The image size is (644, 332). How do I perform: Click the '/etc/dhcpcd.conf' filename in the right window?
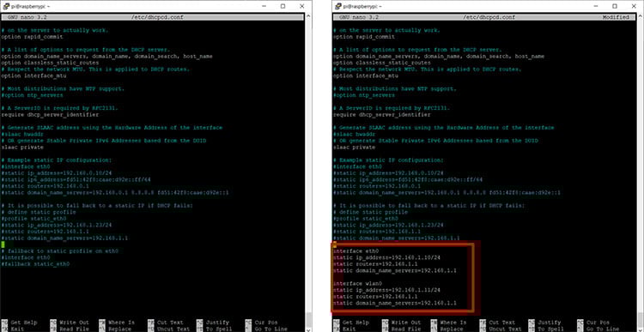pos(489,17)
